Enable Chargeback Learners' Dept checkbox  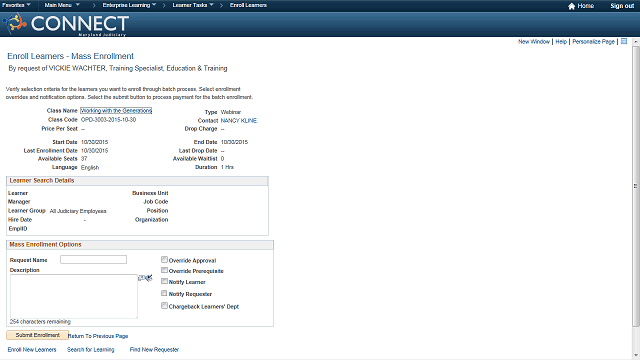tap(164, 306)
